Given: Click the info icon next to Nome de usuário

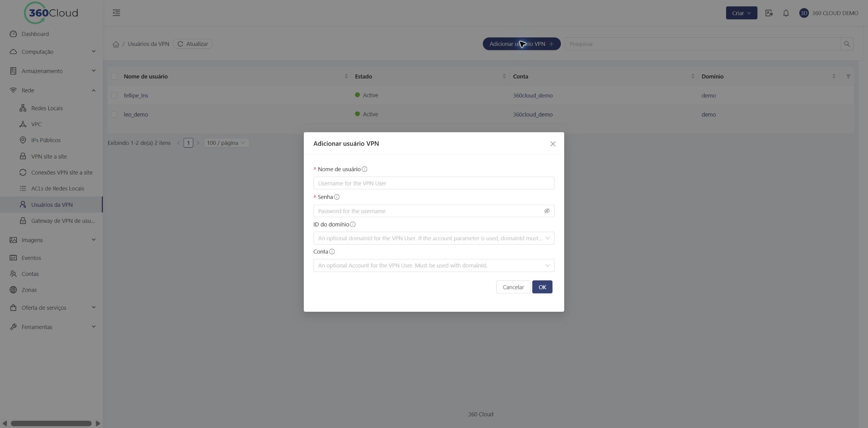Looking at the screenshot, I should coord(364,169).
